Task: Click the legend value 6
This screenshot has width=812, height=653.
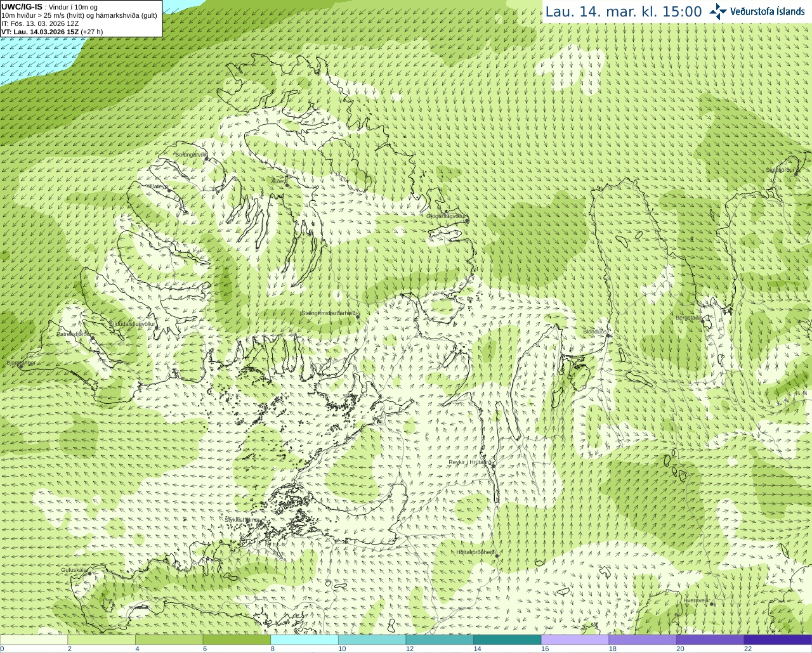Action: pos(205,649)
